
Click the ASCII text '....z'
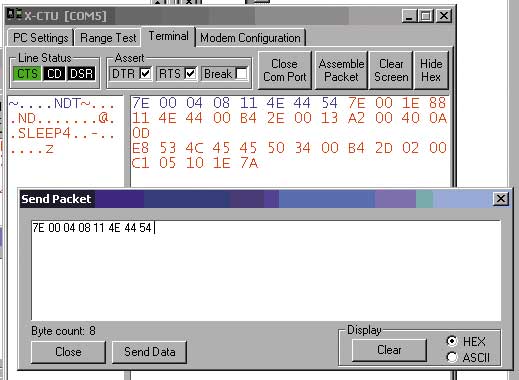32,148
